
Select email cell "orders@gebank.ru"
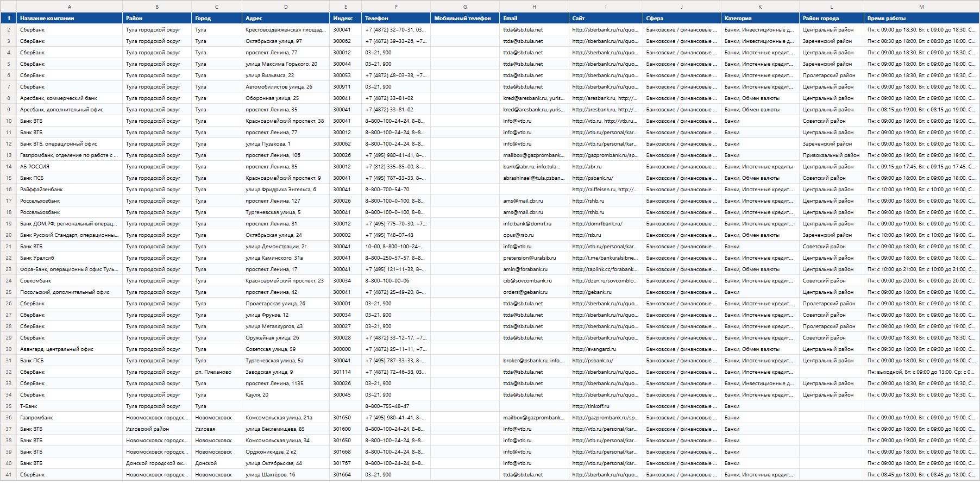click(534, 292)
